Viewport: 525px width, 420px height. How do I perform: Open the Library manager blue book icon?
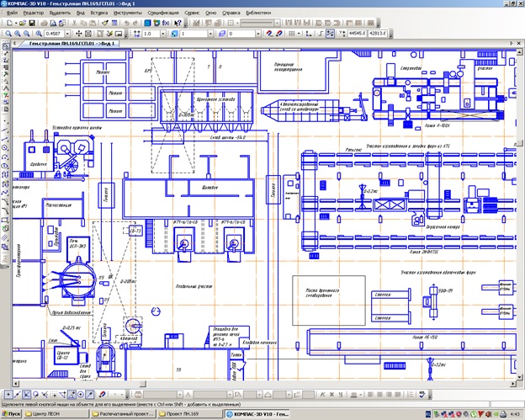point(147,23)
